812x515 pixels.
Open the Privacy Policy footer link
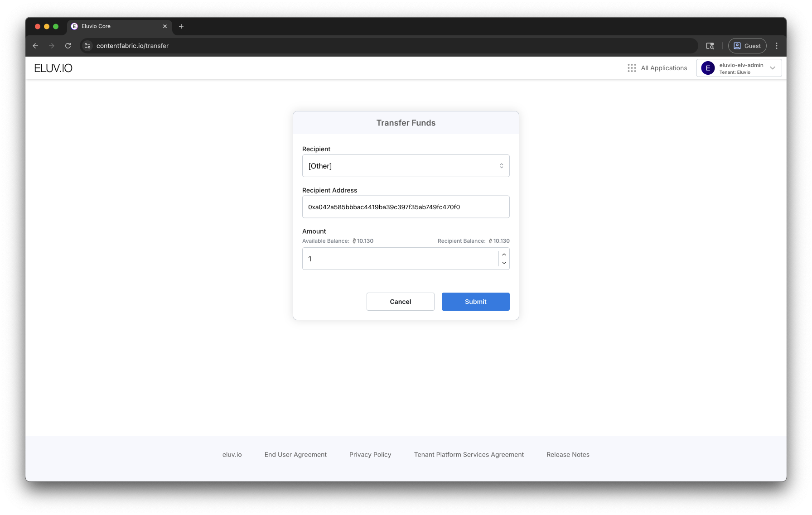[x=370, y=455]
